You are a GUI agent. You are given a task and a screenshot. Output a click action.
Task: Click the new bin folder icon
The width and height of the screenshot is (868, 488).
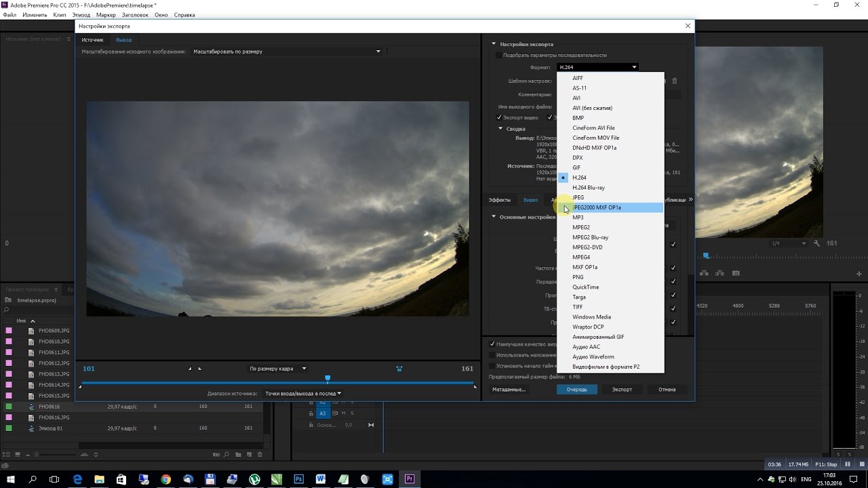click(x=239, y=454)
